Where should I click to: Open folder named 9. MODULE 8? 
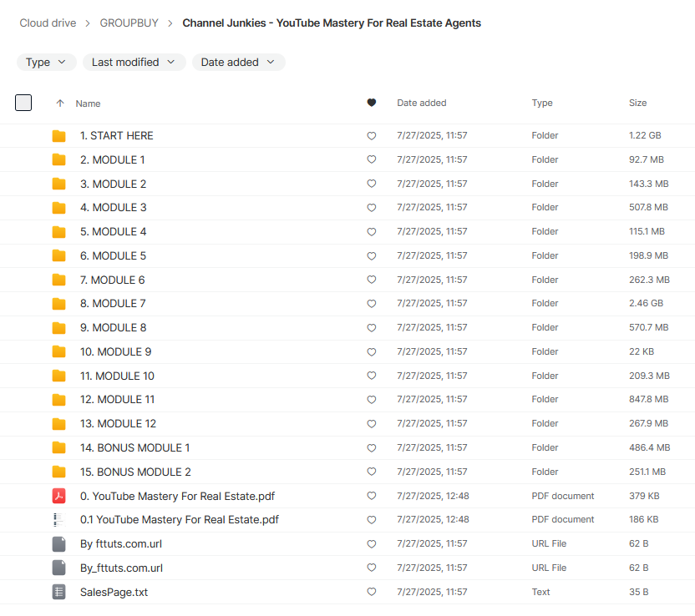tap(113, 328)
